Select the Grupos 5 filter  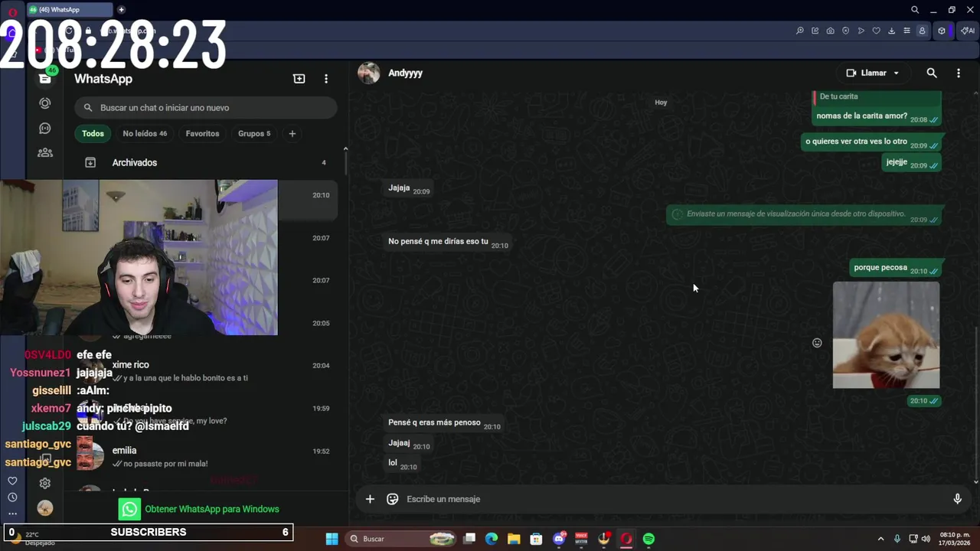[x=254, y=133]
